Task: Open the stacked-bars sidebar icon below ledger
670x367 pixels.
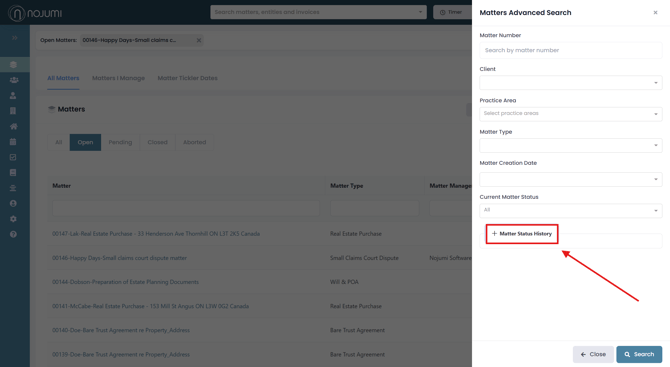Action: coord(13,188)
